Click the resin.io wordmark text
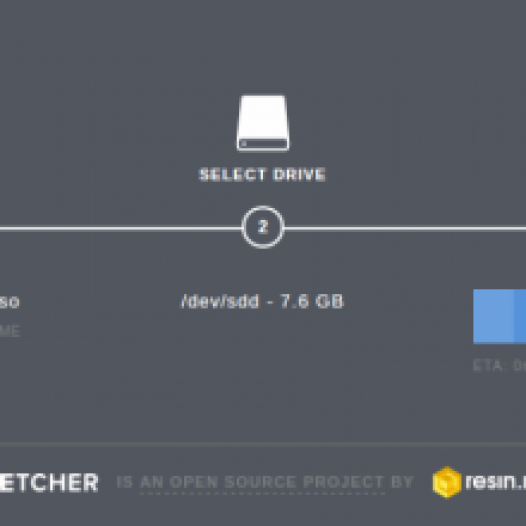526x526 pixels. pyautogui.click(x=495, y=482)
